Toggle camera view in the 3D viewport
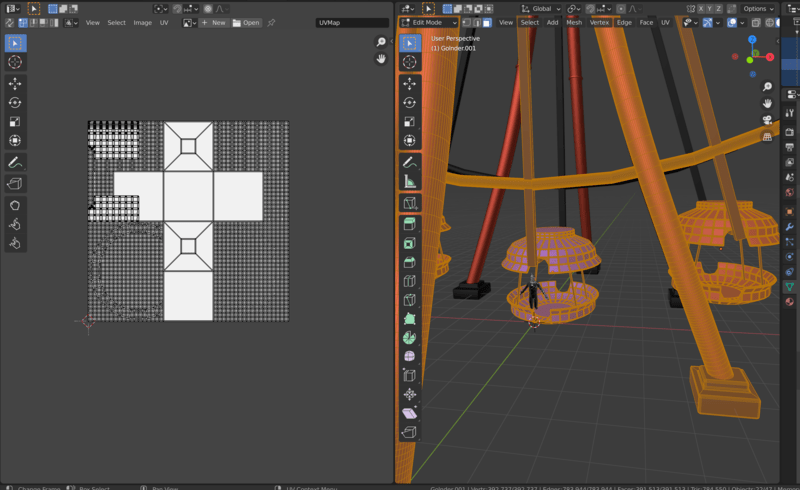Screen dimensions: 800x490 (x=767, y=120)
